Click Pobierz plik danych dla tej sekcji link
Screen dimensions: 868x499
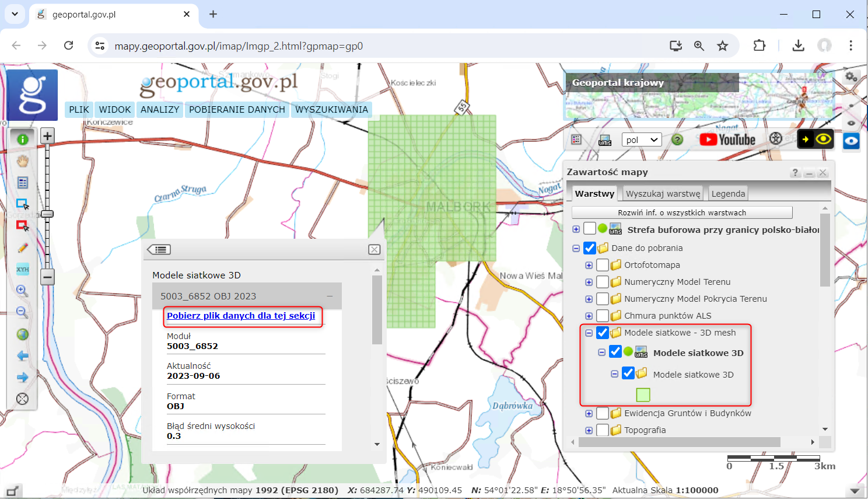click(241, 316)
